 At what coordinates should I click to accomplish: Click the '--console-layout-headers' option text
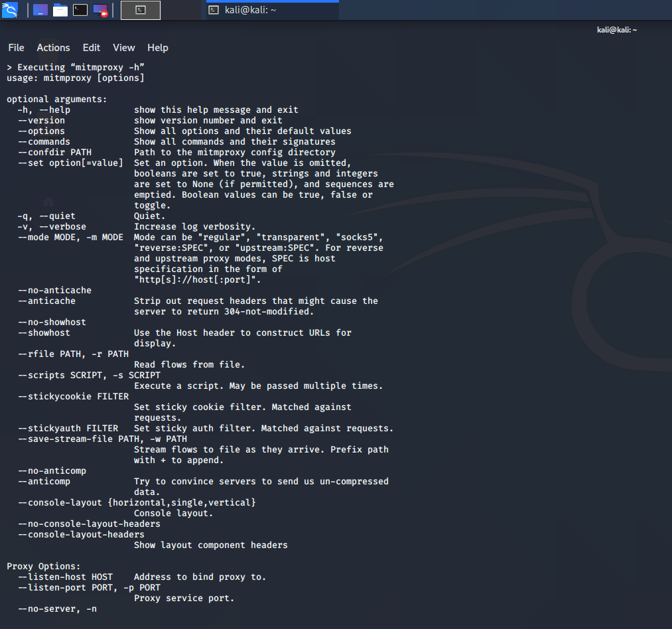81,535
